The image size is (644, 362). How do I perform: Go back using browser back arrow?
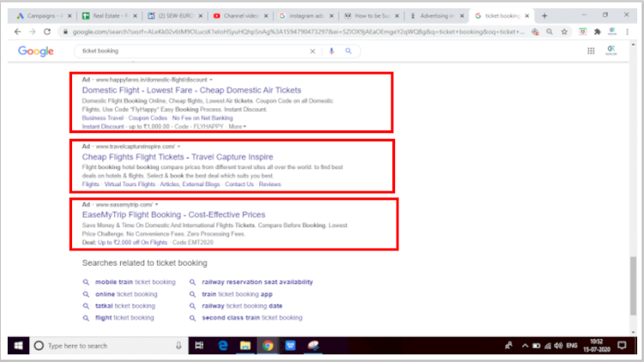[x=19, y=31]
